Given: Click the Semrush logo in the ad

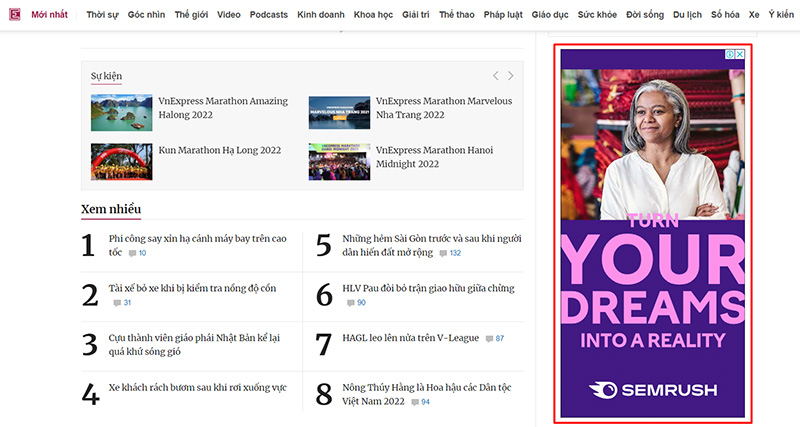Looking at the screenshot, I should coord(653,390).
